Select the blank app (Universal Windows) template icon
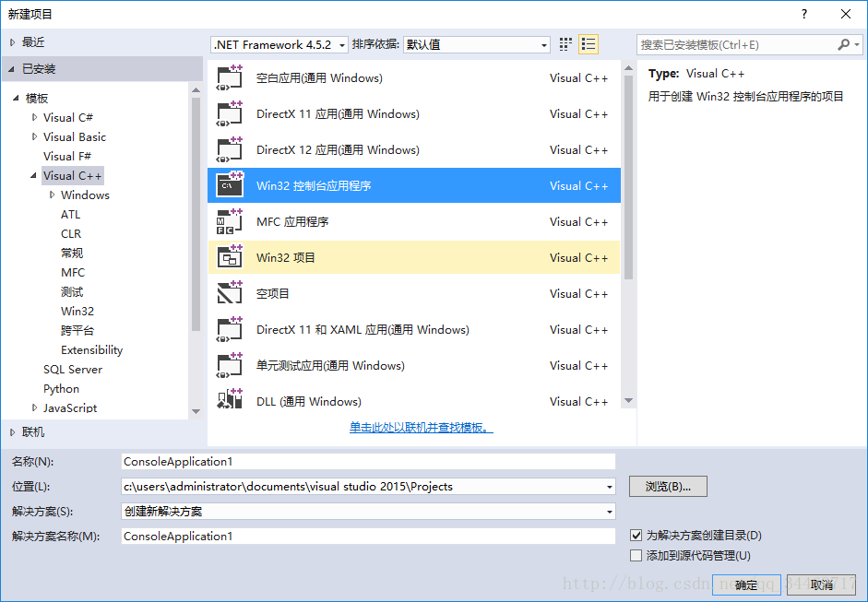 [x=229, y=78]
